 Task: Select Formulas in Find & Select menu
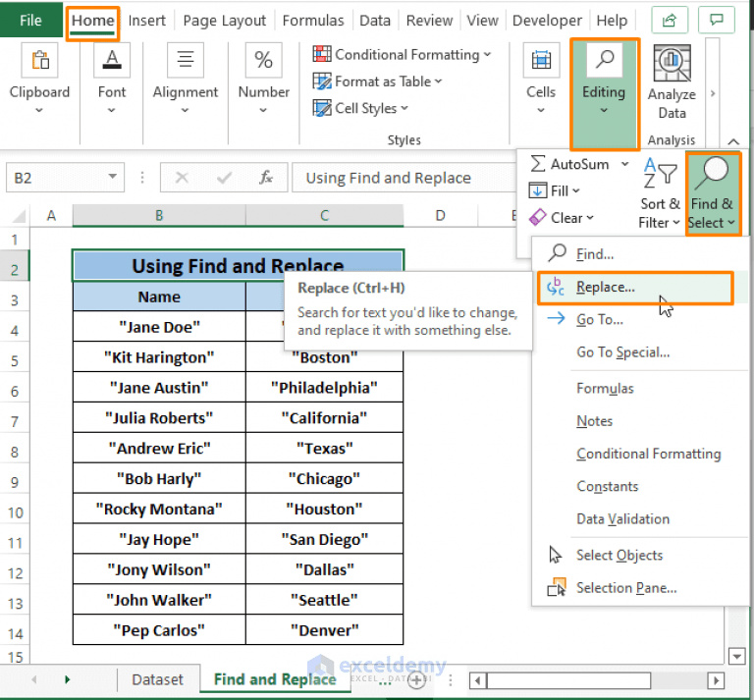tap(641, 388)
